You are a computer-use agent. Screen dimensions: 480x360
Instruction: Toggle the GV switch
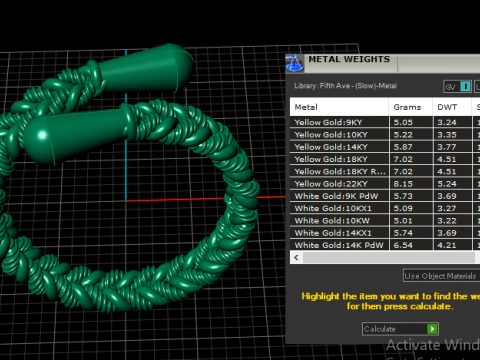point(458,87)
